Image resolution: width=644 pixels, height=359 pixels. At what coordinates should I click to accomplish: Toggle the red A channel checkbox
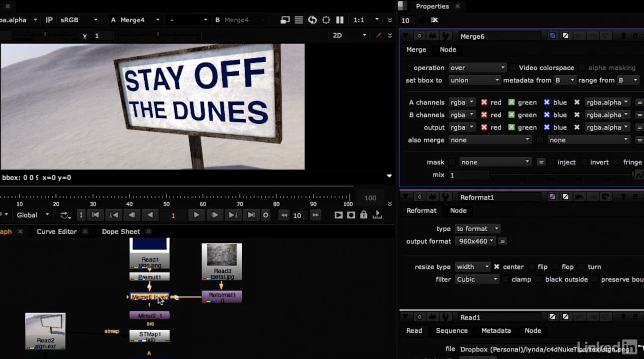pyautogui.click(x=484, y=102)
